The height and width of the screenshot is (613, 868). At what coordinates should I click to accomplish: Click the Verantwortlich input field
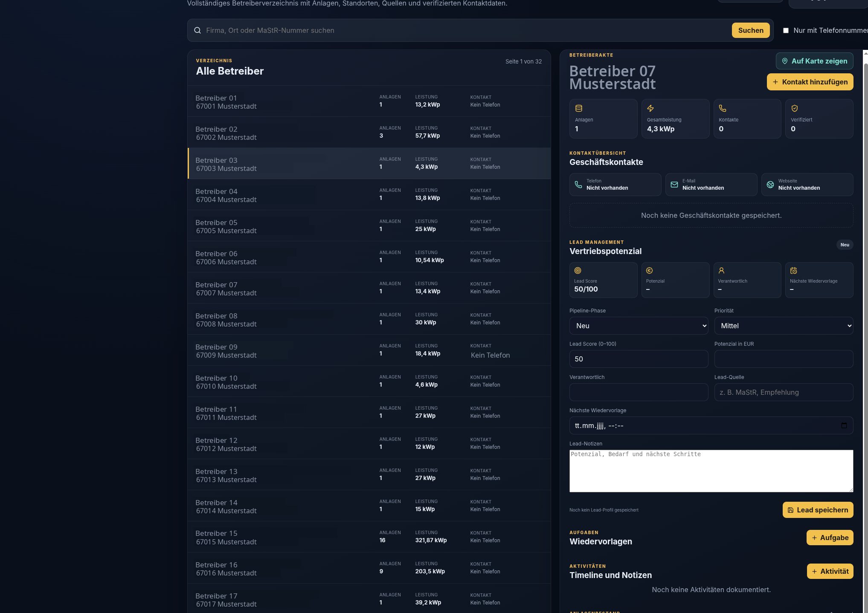(x=639, y=392)
